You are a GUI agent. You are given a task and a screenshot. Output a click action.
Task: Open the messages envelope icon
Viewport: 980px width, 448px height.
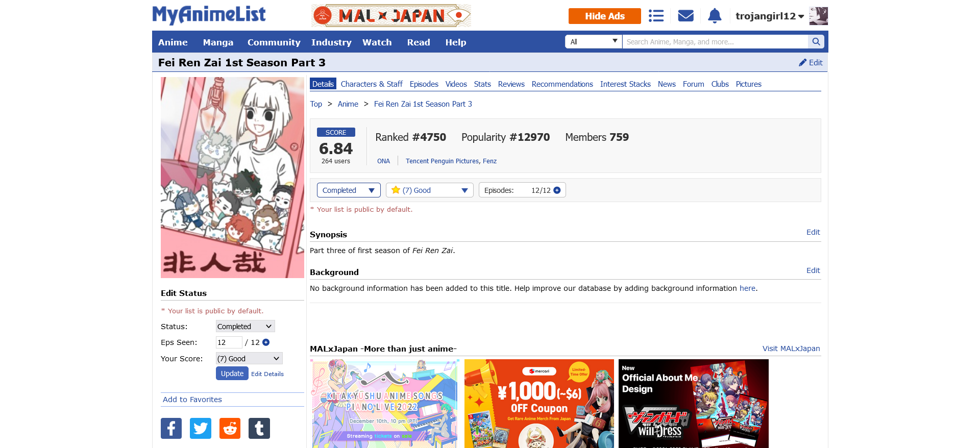coord(685,16)
